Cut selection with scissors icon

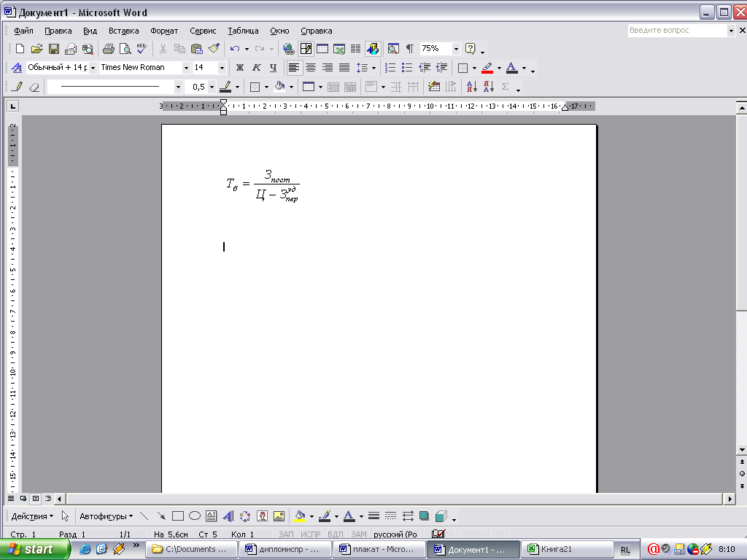point(163,49)
